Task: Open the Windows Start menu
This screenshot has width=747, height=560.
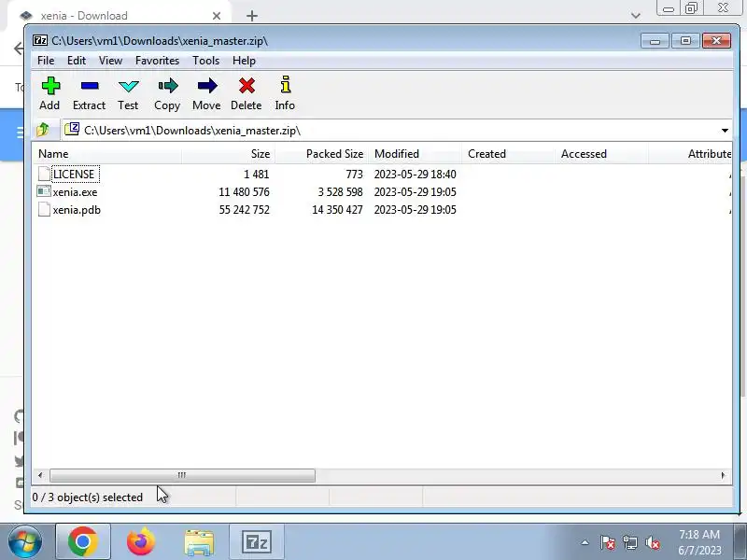Action: (25, 541)
